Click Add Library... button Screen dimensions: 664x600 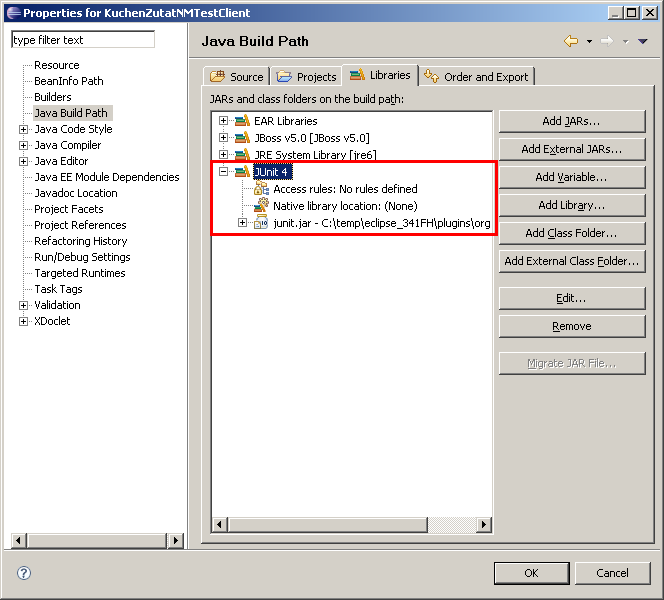[572, 205]
